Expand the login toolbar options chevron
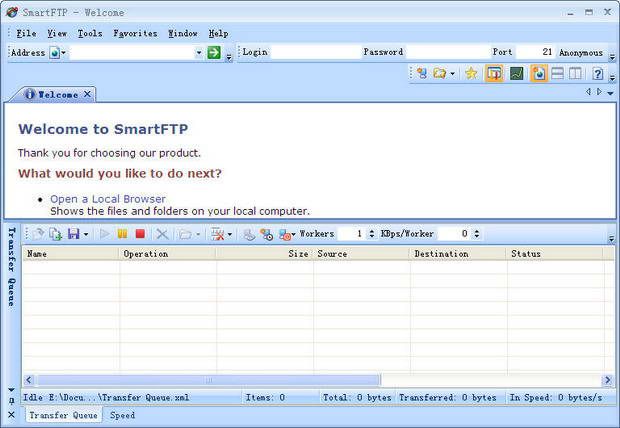This screenshot has width=620, height=428. pyautogui.click(x=612, y=57)
